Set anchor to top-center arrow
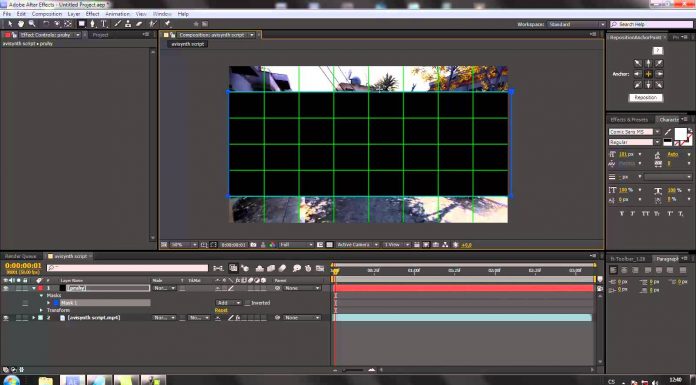Image resolution: width=696 pixels, height=385 pixels. coord(648,64)
